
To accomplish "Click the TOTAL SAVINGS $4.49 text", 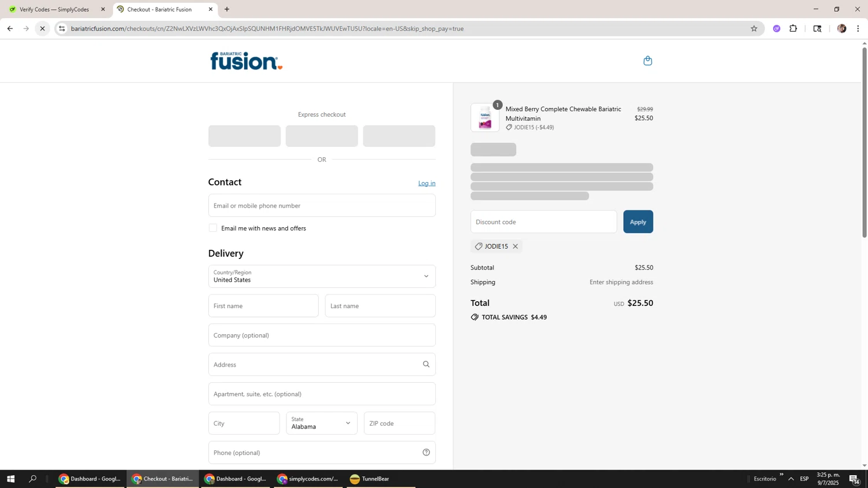I will click(514, 317).
